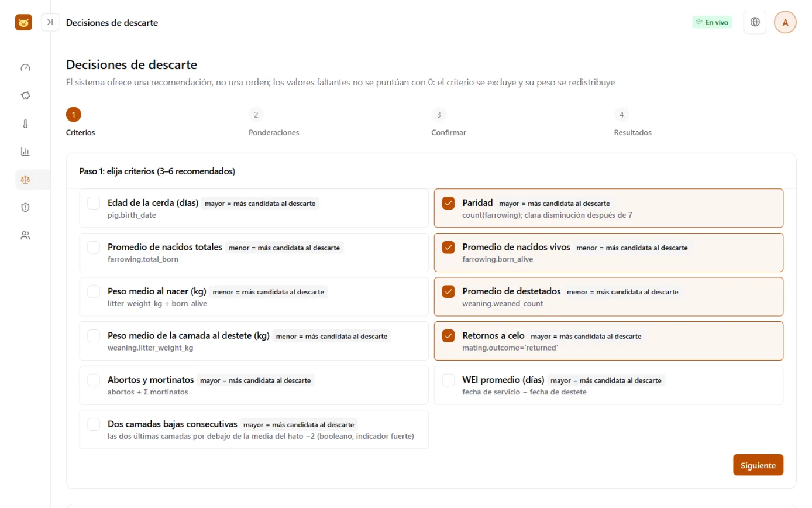The height and width of the screenshot is (508, 812).
Task: Open the piggy bank sidebar icon
Action: coord(25,95)
